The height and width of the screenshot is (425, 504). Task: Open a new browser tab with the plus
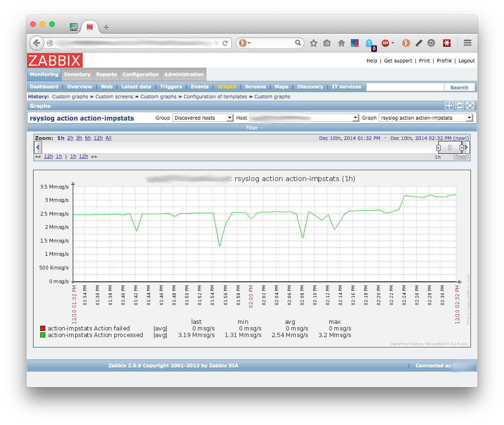[106, 27]
